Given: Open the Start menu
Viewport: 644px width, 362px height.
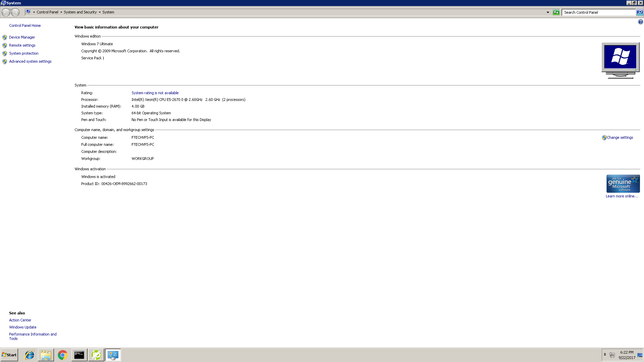Looking at the screenshot, I should tap(9, 355).
